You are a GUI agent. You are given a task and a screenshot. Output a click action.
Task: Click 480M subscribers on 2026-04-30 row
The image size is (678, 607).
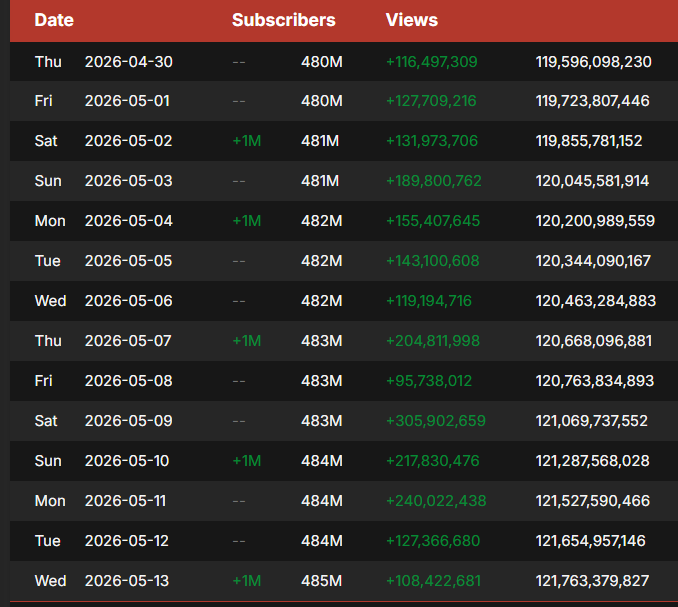pyautogui.click(x=322, y=62)
